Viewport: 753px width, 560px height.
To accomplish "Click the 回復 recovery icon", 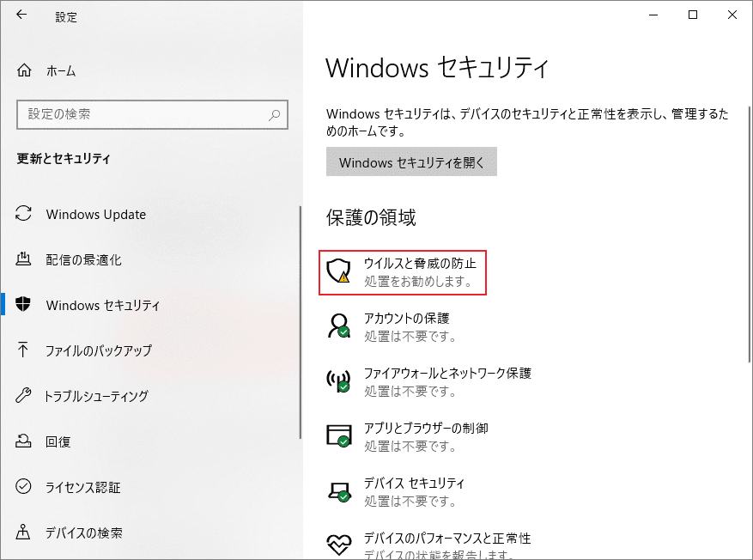I will pyautogui.click(x=26, y=441).
